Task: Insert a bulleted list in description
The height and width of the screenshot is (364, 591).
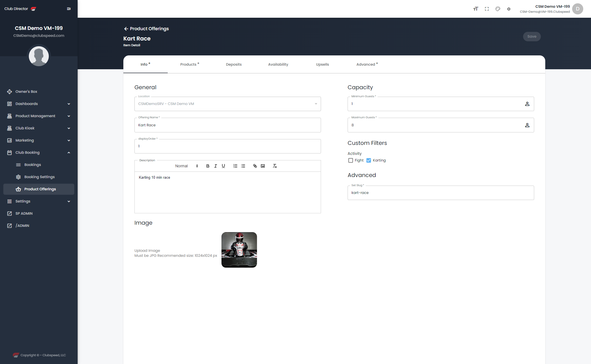Action: point(243,166)
